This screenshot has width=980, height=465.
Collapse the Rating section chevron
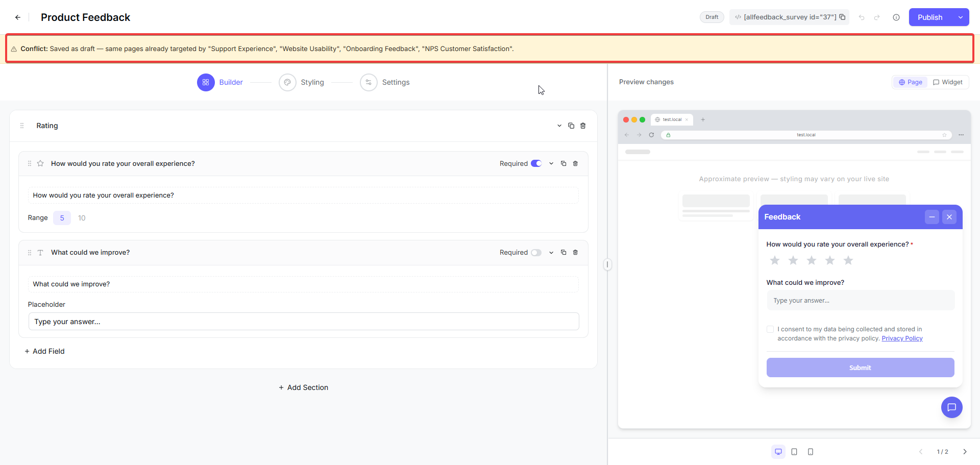point(559,126)
